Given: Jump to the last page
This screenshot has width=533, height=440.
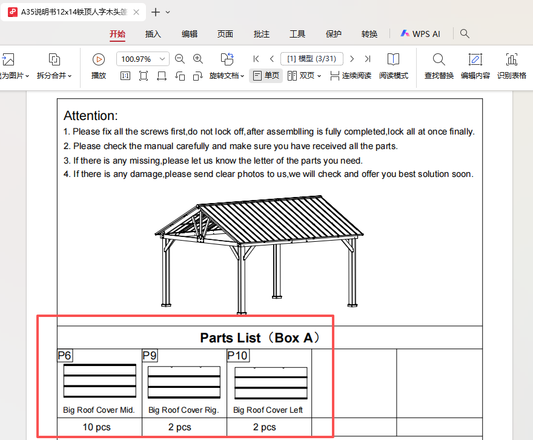Looking at the screenshot, I should [x=367, y=59].
